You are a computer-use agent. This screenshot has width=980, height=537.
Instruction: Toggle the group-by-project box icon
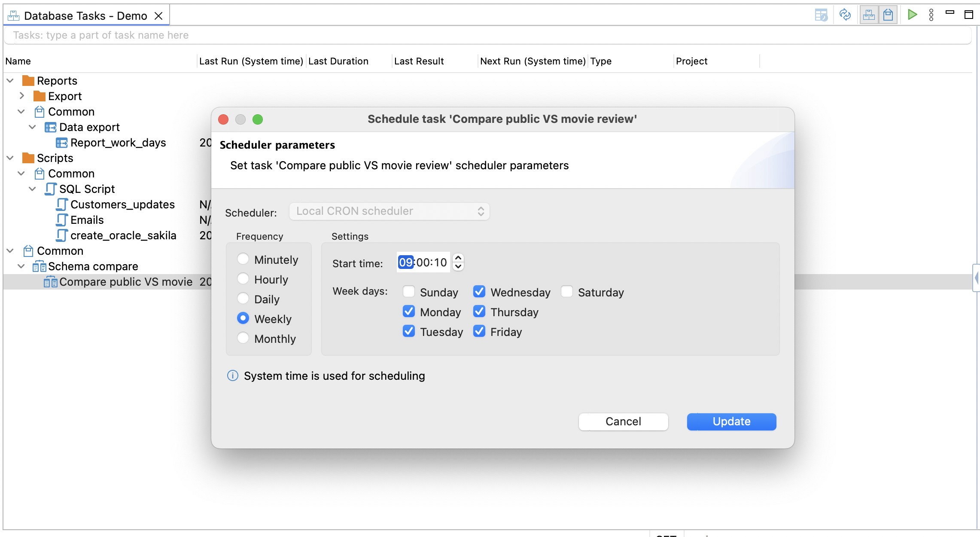tap(888, 15)
